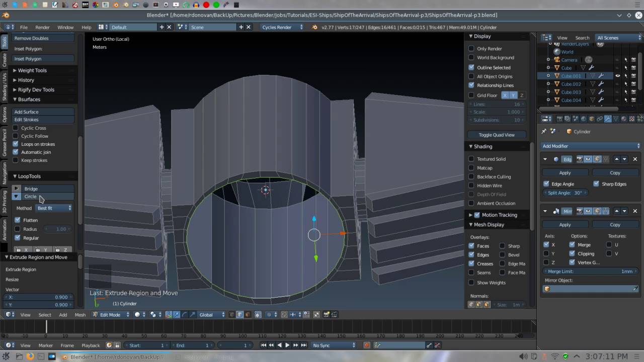Move the Mirror modifier up with arrow
The height and width of the screenshot is (362, 644).
click(x=617, y=211)
